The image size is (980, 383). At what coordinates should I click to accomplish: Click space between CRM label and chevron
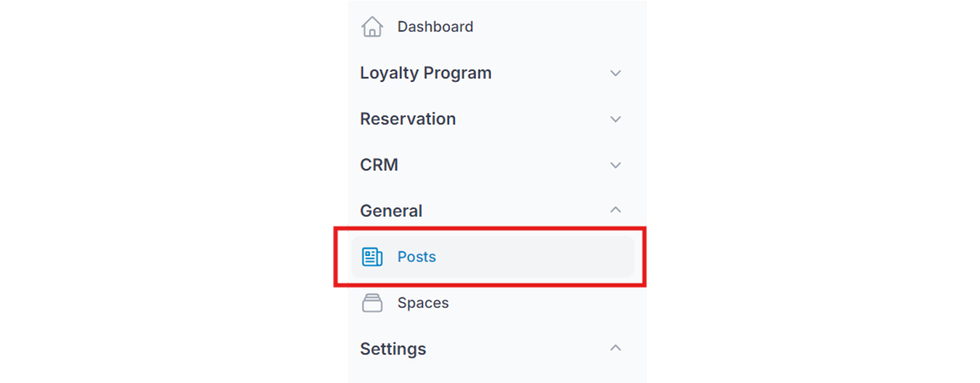click(x=504, y=165)
